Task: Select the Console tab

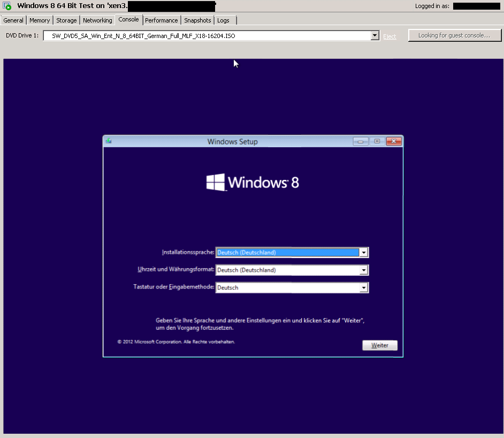Action: point(128,19)
